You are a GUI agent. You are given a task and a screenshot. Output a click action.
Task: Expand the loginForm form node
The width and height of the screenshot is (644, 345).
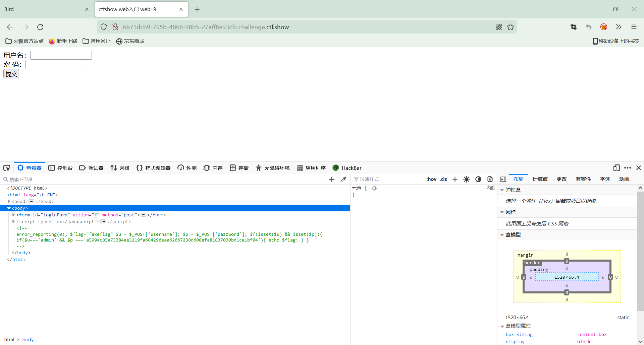point(13,215)
